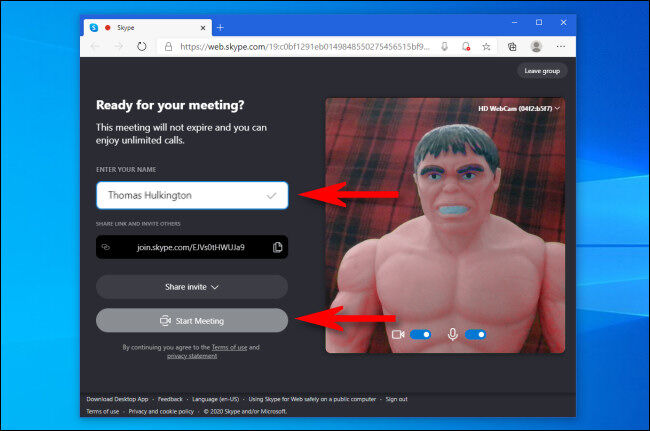The width and height of the screenshot is (650, 431).
Task: Click the name field containing Thomas Hulkington
Action: (x=192, y=195)
